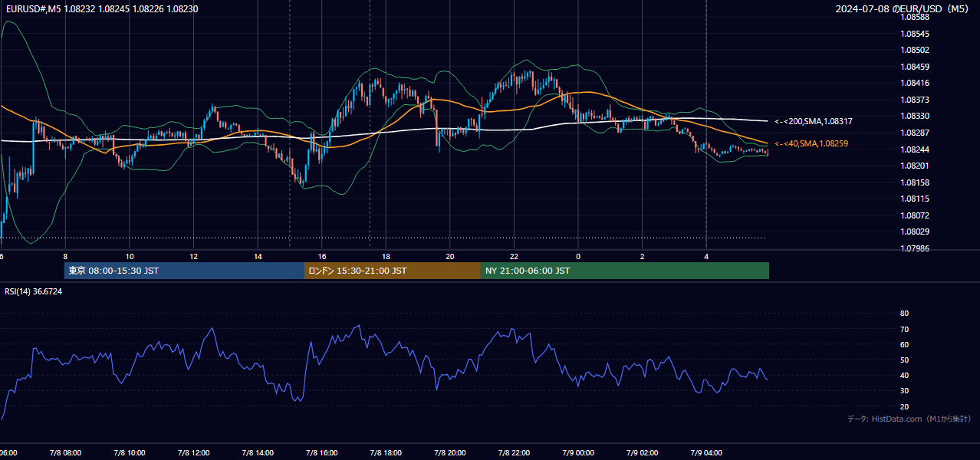The height and width of the screenshot is (460, 980).
Task: Click the RSI(14) 36.6724 indicator label
Action: [34, 291]
